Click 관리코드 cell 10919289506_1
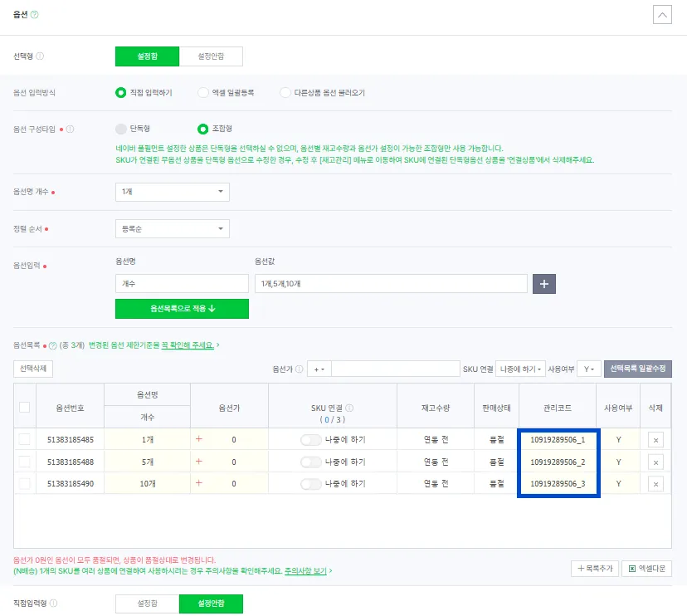Viewport: 687px width, 616px height. pyautogui.click(x=558, y=440)
